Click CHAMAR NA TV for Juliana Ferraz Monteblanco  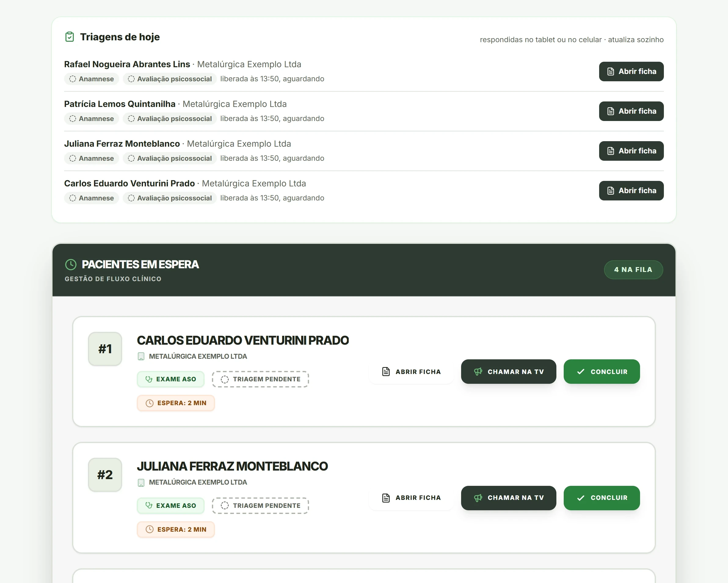tap(508, 497)
